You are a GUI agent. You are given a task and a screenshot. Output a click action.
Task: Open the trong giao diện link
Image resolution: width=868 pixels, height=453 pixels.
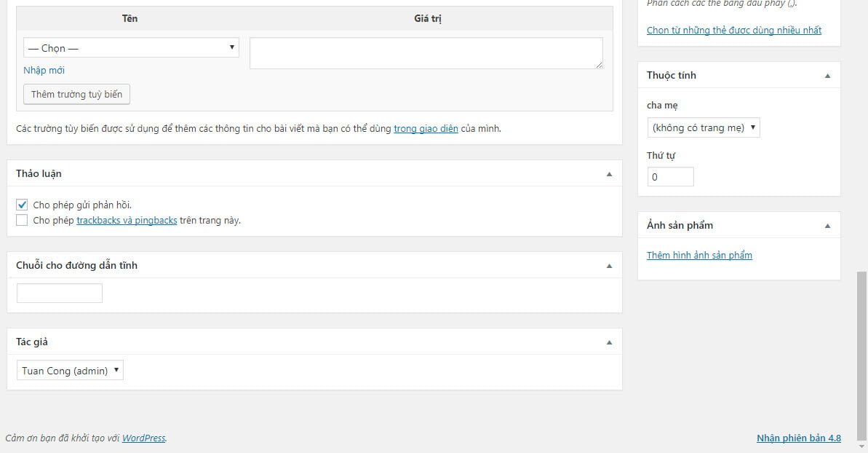[x=426, y=129]
